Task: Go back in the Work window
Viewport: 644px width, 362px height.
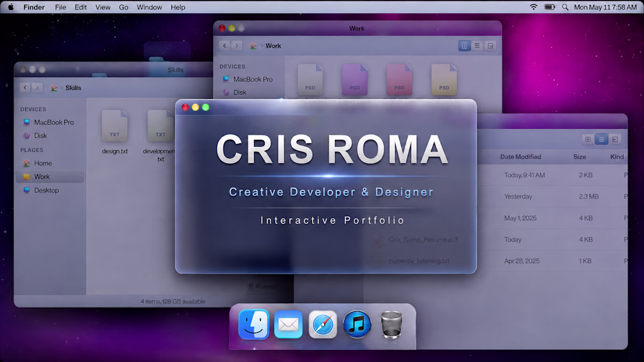Action: point(224,46)
